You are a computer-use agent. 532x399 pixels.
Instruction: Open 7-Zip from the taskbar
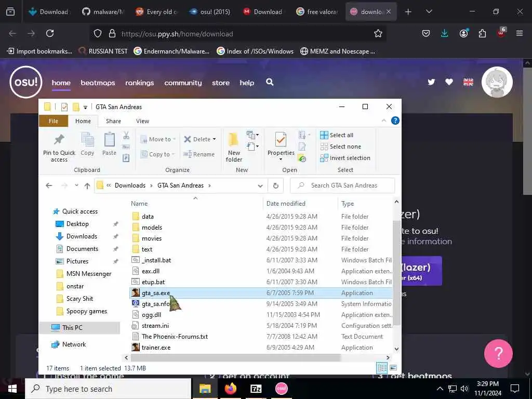[256, 389]
